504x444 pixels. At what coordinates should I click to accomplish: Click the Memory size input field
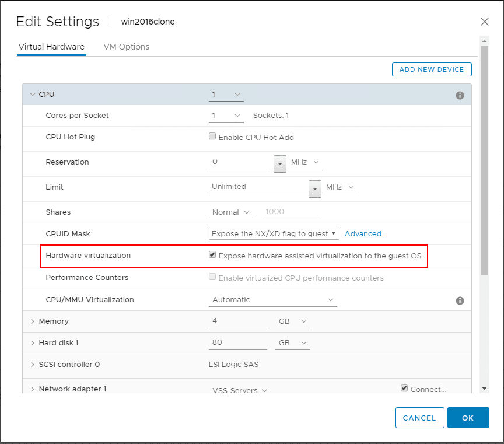[x=237, y=321]
